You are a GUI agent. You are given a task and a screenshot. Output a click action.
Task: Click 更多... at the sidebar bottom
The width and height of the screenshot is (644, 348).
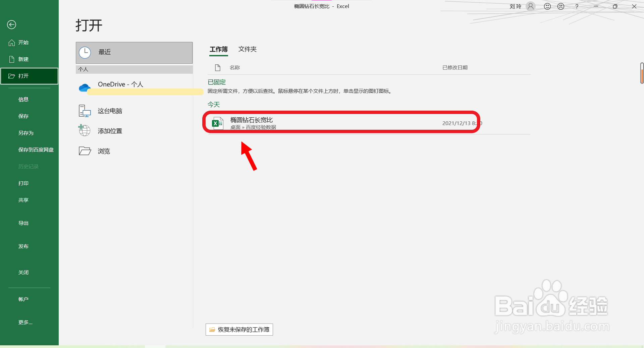[x=25, y=322]
